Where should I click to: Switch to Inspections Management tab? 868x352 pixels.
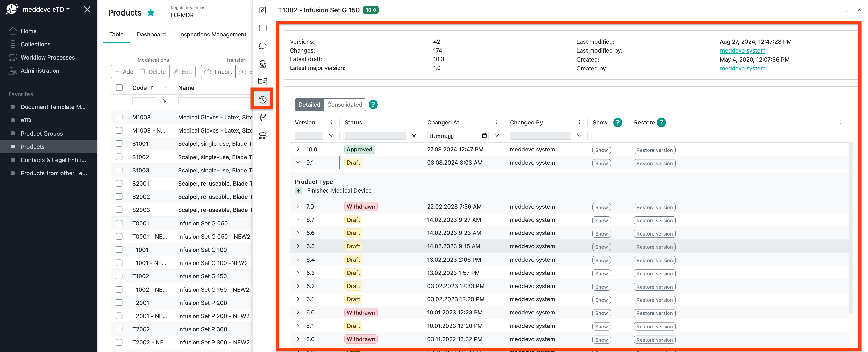tap(212, 34)
